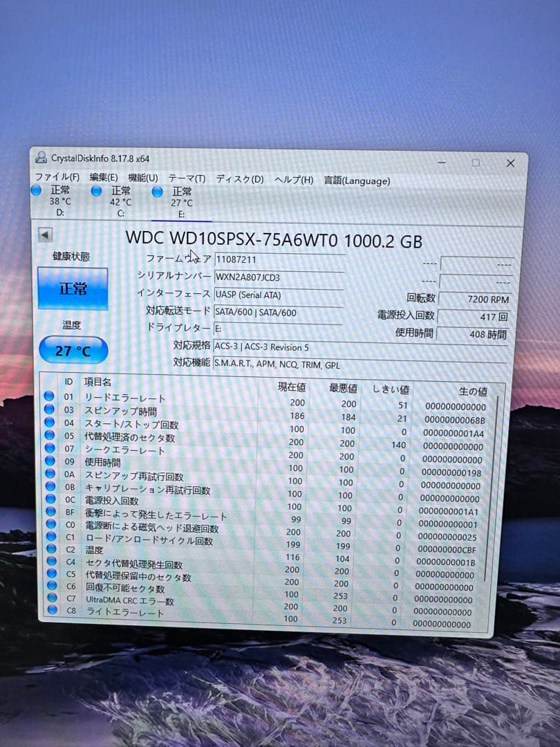
Task: Select the C: drive tab
Action: pyautogui.click(x=119, y=202)
